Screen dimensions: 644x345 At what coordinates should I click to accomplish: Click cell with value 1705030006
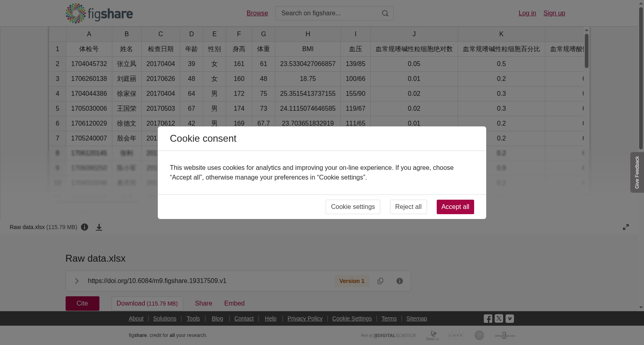(89, 109)
